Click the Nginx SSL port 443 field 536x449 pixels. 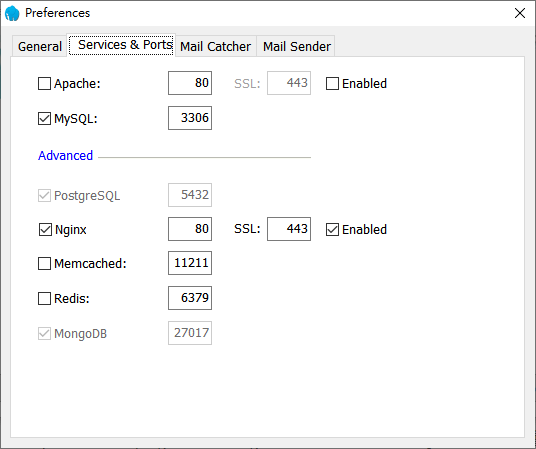(289, 229)
